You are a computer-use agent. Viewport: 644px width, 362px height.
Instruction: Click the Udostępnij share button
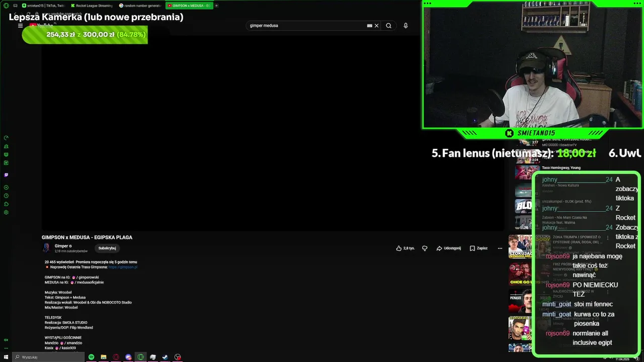pyautogui.click(x=448, y=248)
